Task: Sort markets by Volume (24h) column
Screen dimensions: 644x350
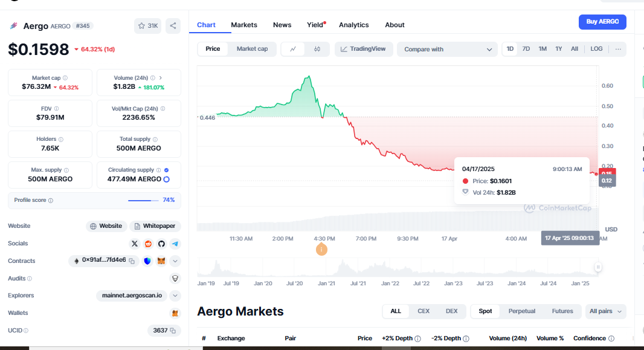Action: point(507,339)
